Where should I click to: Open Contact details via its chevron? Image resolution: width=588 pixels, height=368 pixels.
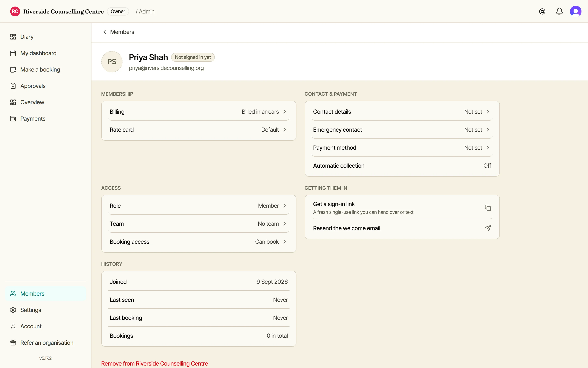(x=488, y=112)
